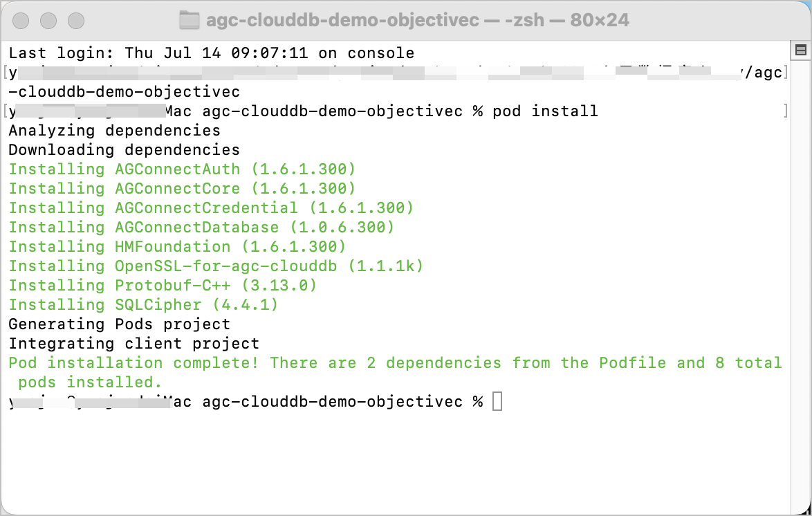Click the 'Downloading dependencies' line
The image size is (812, 516).
click(x=124, y=149)
